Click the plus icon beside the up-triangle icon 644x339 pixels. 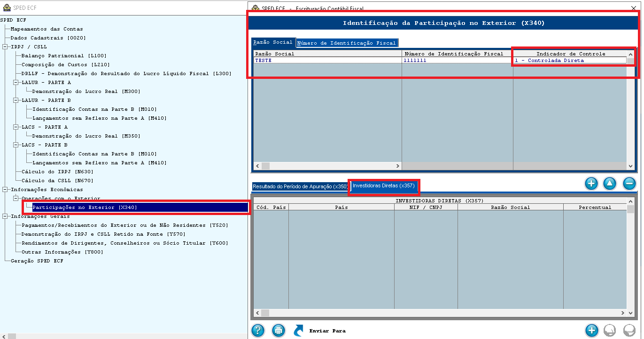coord(591,183)
